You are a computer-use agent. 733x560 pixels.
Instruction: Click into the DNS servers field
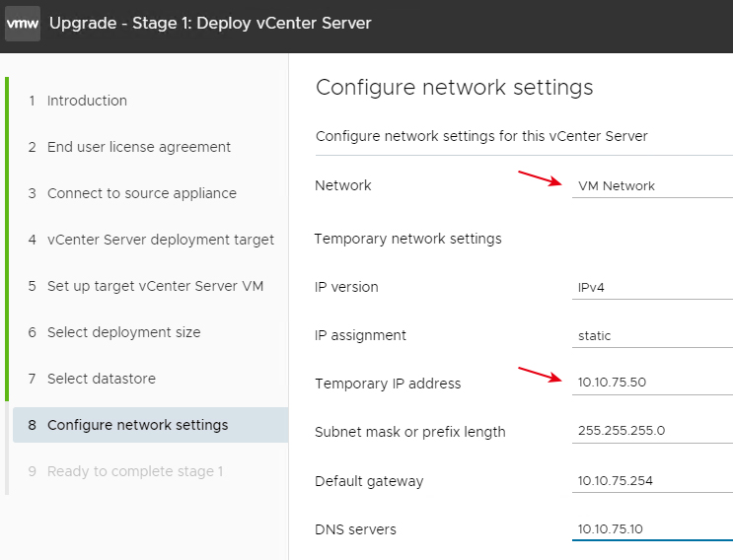coord(652,529)
